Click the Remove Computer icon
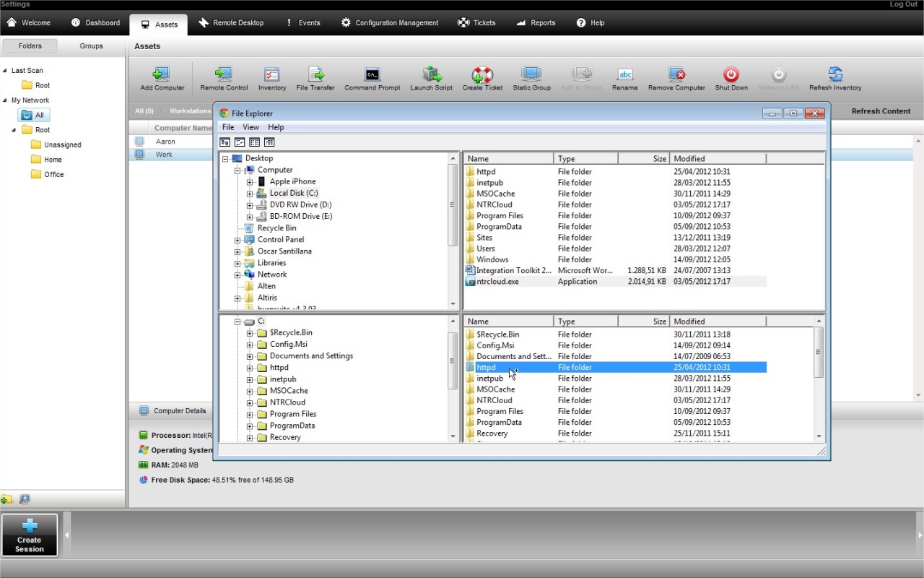The image size is (924, 578). [x=676, y=74]
